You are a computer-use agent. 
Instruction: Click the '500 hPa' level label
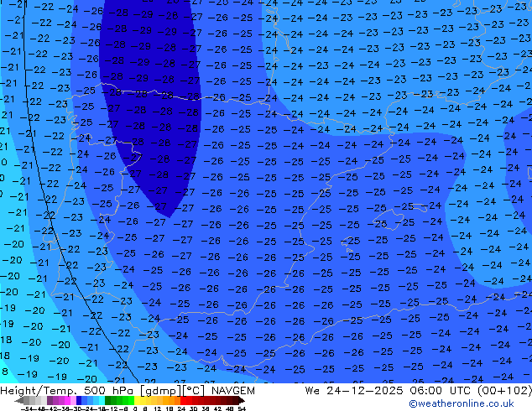110,391
